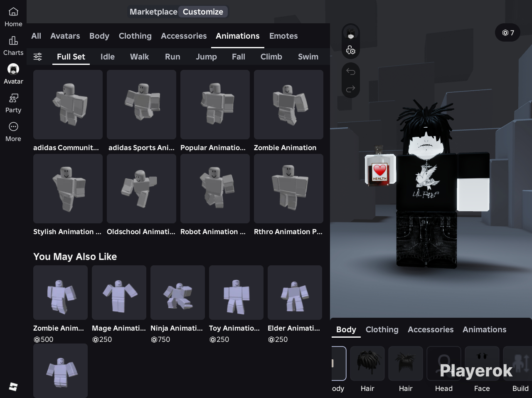This screenshot has height=398, width=532.
Task: Open the Charts page icon
Action: tap(13, 41)
